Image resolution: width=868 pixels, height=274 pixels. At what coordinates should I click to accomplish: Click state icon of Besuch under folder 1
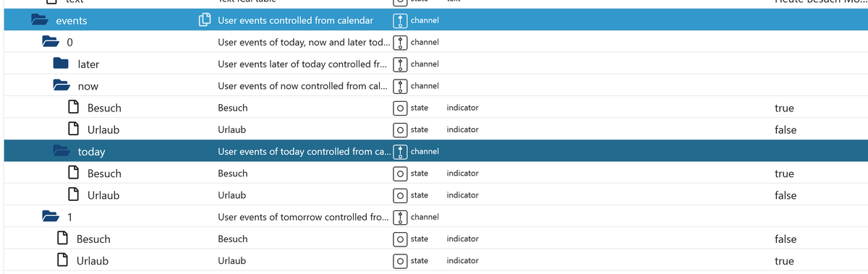(400, 239)
